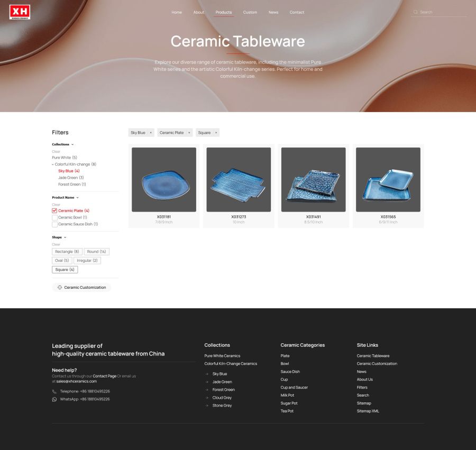Uncheck the Ceramic Plate checkbox

[54, 210]
